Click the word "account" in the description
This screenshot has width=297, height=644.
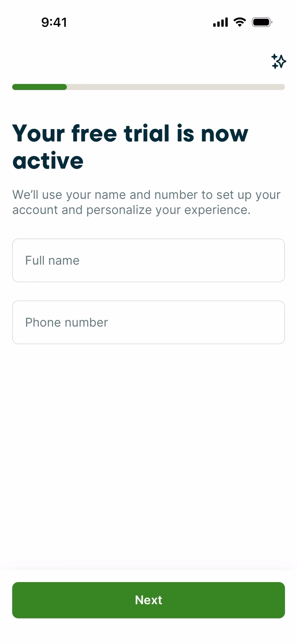pyautogui.click(x=35, y=210)
